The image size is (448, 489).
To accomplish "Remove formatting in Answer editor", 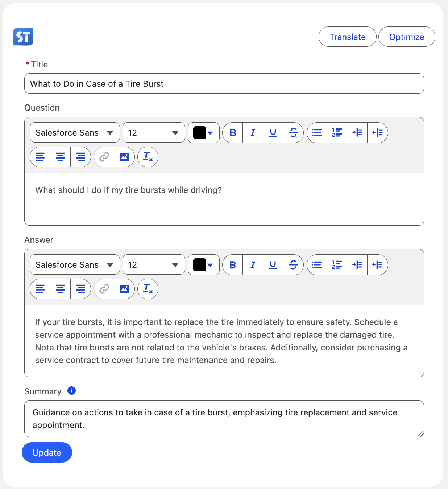I will [x=148, y=289].
